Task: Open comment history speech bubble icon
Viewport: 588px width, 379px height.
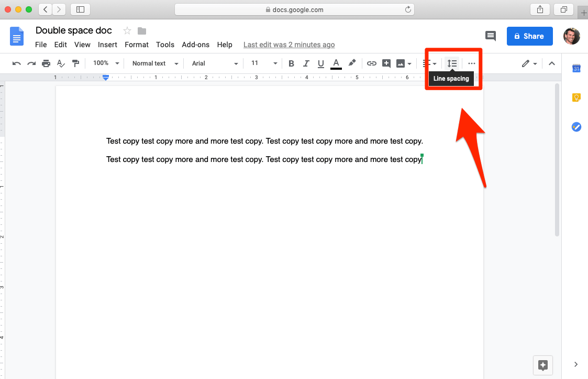Action: pos(490,36)
